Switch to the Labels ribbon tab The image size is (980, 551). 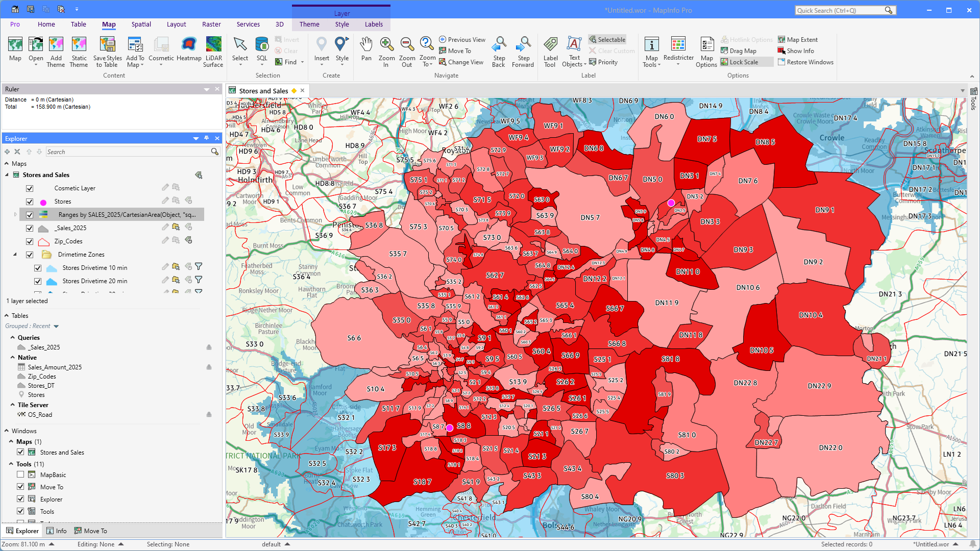coord(374,24)
